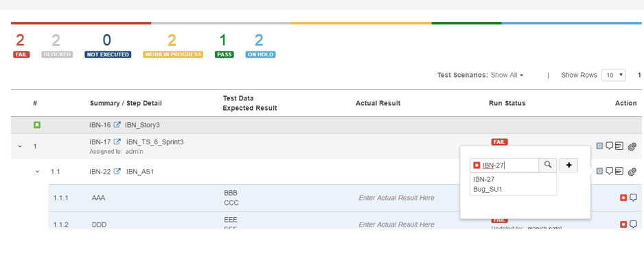This screenshot has width=644, height=261.
Task: Filter by the BLOCKED status badge
Action: coord(57,55)
